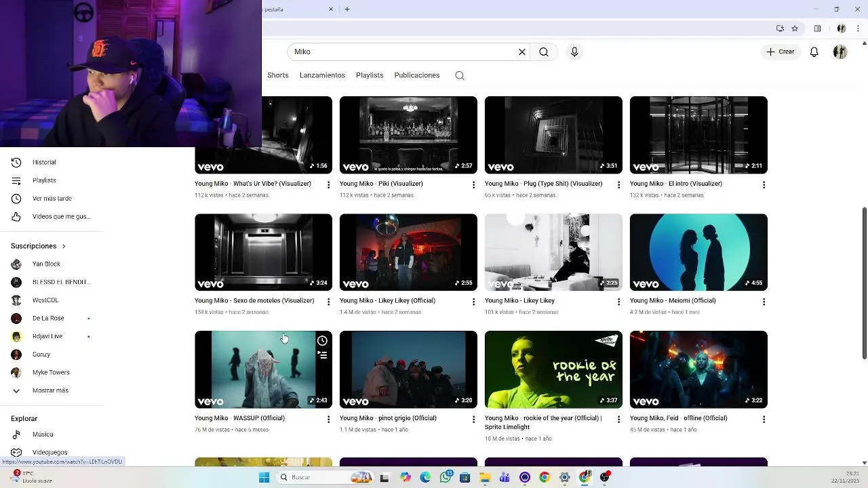Open options menu for Piki (Visualizer) video
The width and height of the screenshot is (868, 488).
pos(473,185)
